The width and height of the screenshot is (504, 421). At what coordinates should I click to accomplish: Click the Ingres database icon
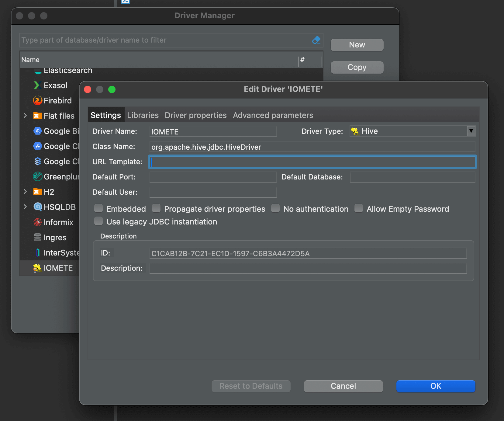coord(37,238)
